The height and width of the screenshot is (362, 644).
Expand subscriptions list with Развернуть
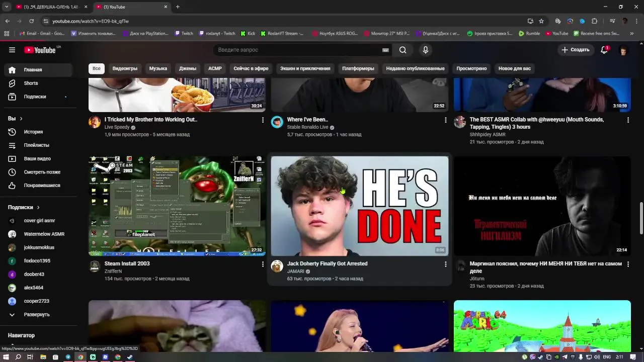click(39, 314)
